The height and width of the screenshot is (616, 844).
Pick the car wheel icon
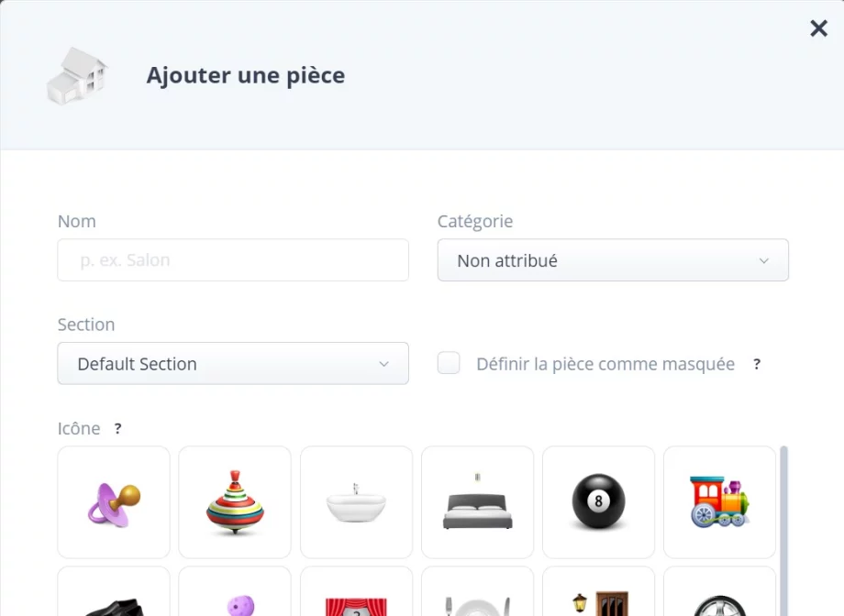point(719,596)
